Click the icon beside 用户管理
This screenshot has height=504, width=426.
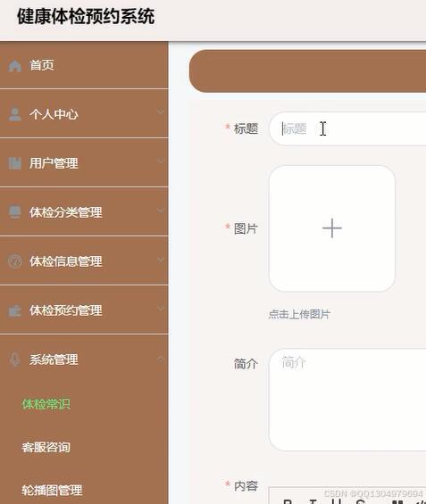coord(15,163)
